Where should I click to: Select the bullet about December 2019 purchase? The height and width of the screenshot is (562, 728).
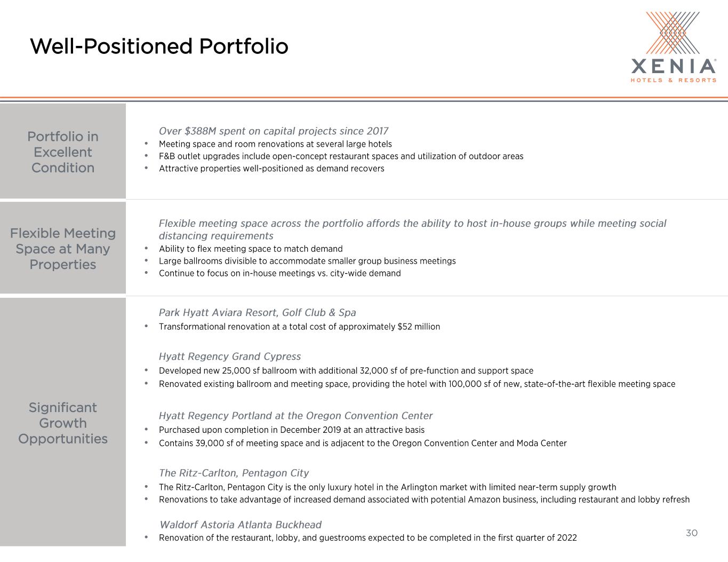[x=292, y=430]
